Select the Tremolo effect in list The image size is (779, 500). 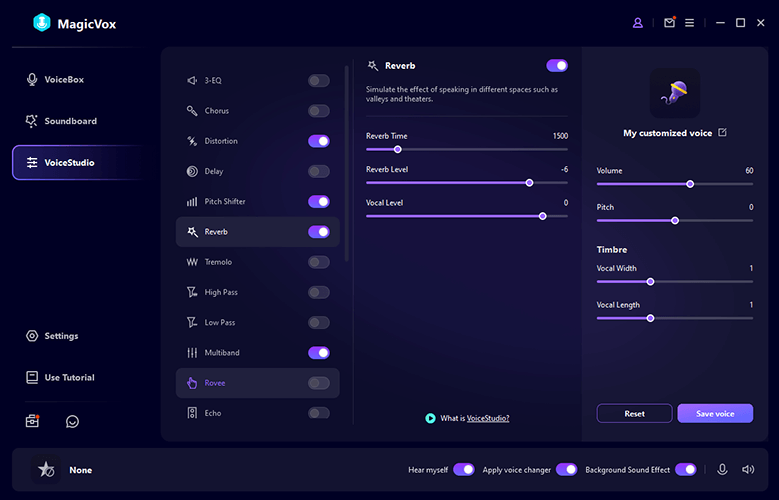(x=218, y=262)
